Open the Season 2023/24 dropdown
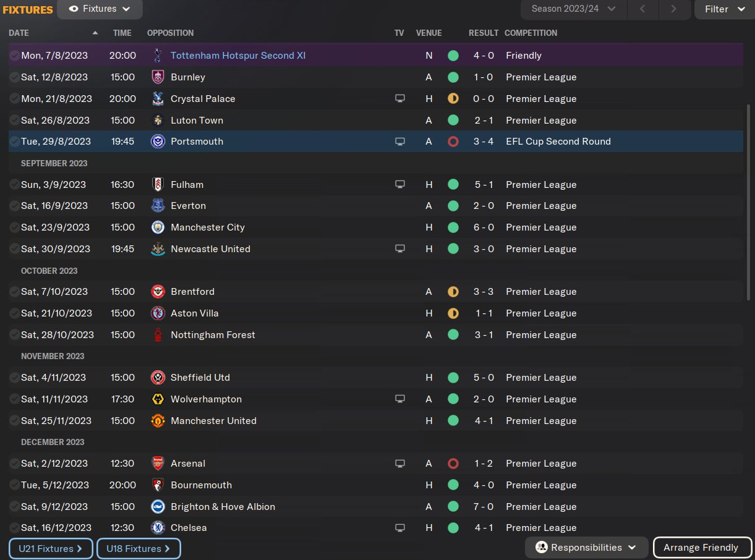This screenshot has height=560, width=755. [x=574, y=9]
